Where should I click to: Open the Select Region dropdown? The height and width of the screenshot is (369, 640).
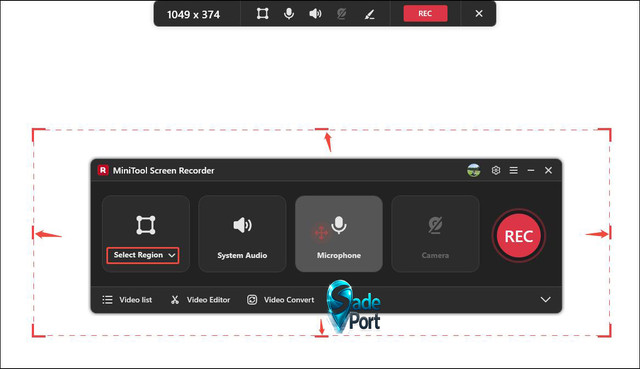(143, 255)
